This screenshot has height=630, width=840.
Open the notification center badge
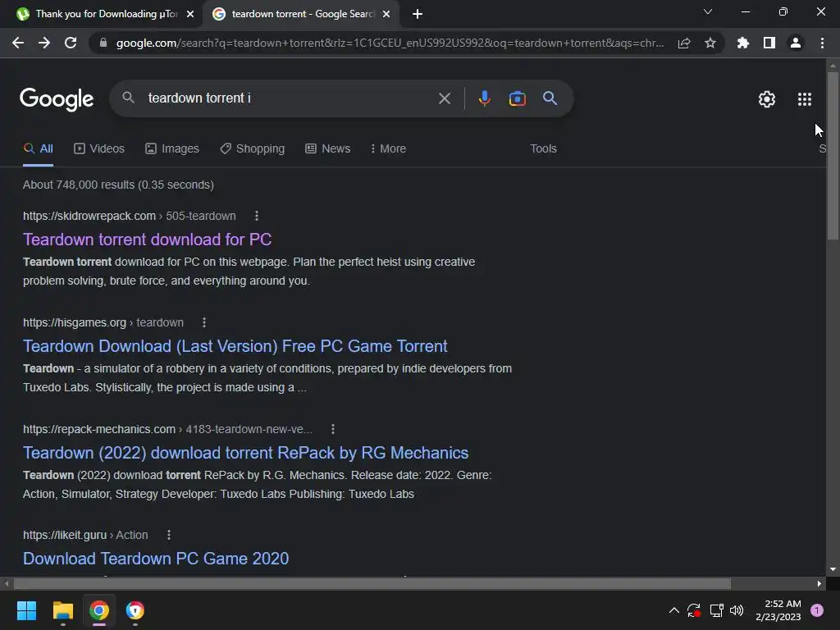(817, 610)
